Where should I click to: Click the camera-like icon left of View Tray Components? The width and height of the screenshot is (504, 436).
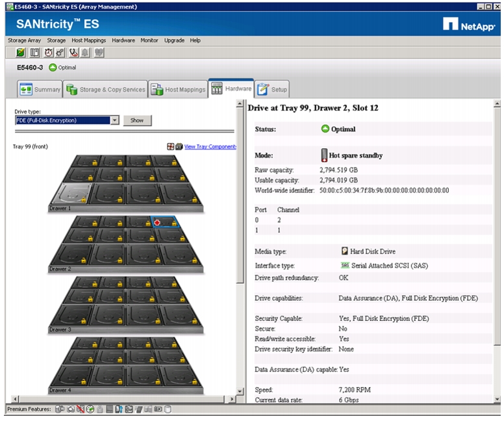coord(179,147)
